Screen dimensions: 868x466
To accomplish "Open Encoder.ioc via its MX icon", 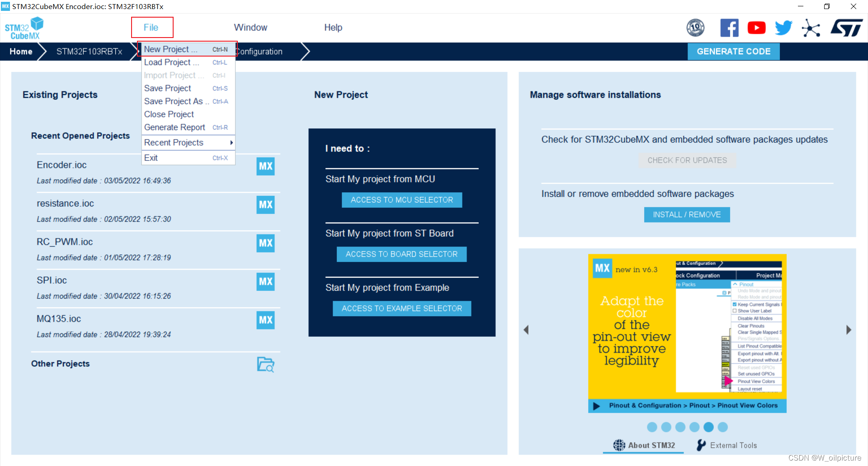I will coord(265,166).
